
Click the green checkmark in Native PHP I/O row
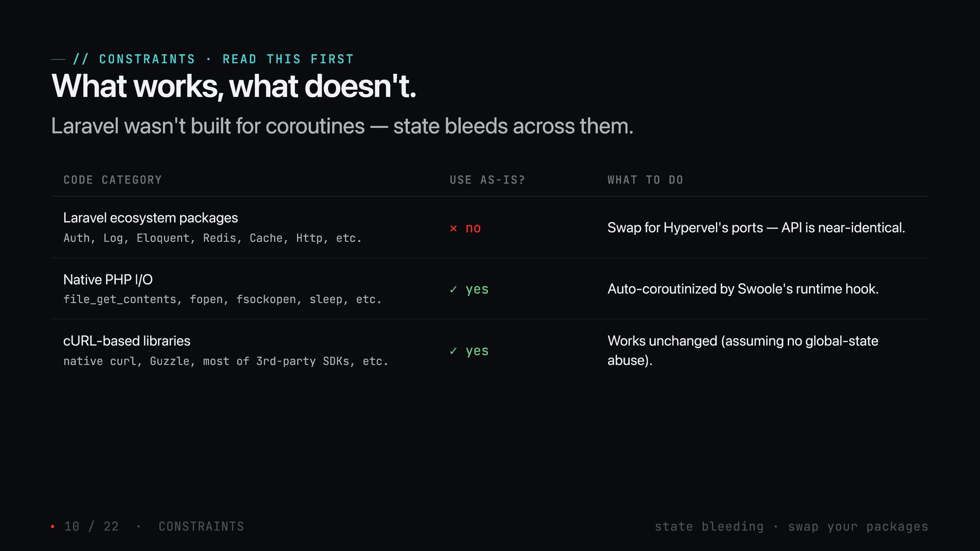pos(453,289)
